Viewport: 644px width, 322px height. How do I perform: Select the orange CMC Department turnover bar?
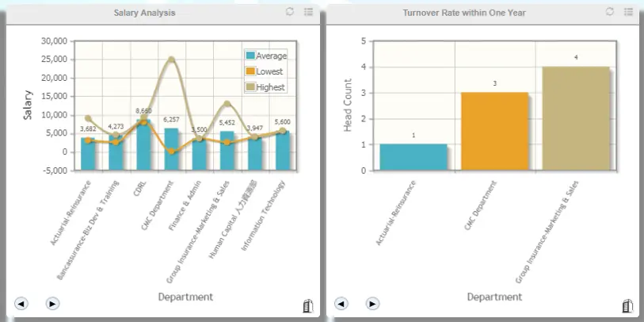(x=495, y=131)
